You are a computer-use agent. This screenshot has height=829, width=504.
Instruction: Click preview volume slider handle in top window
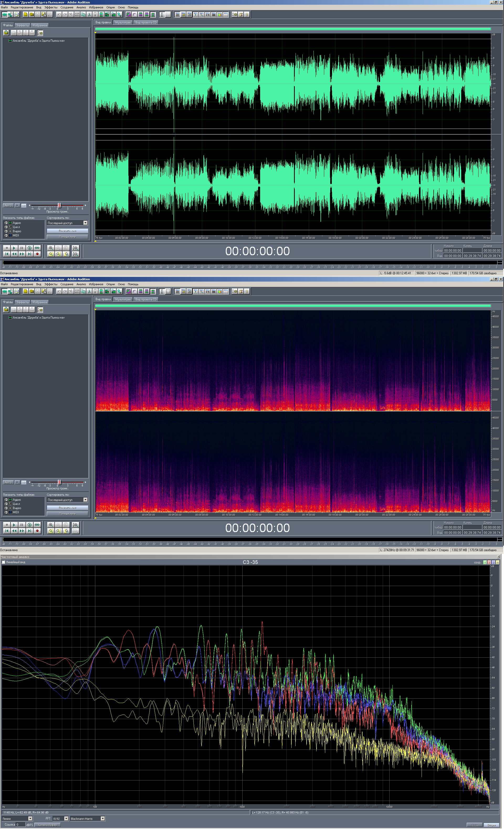coord(59,205)
